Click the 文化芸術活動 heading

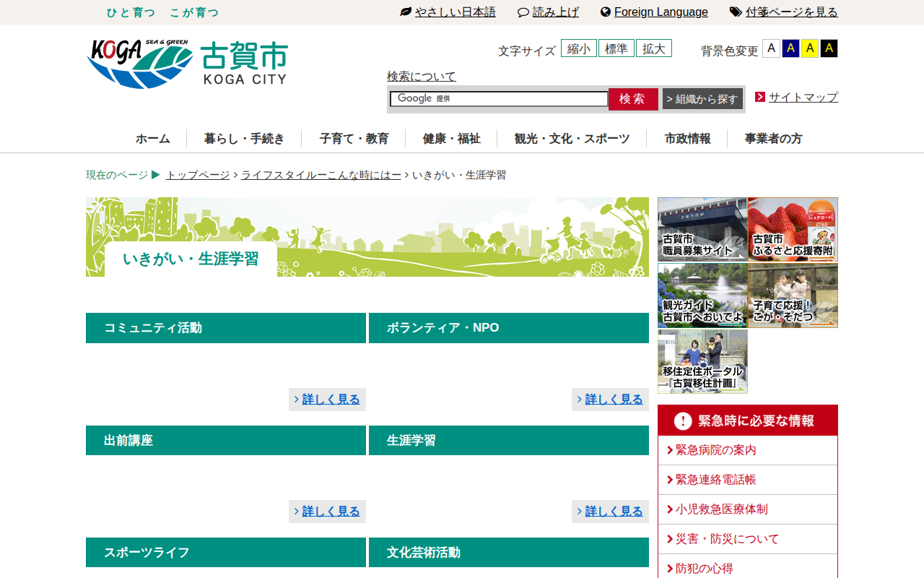tap(509, 553)
